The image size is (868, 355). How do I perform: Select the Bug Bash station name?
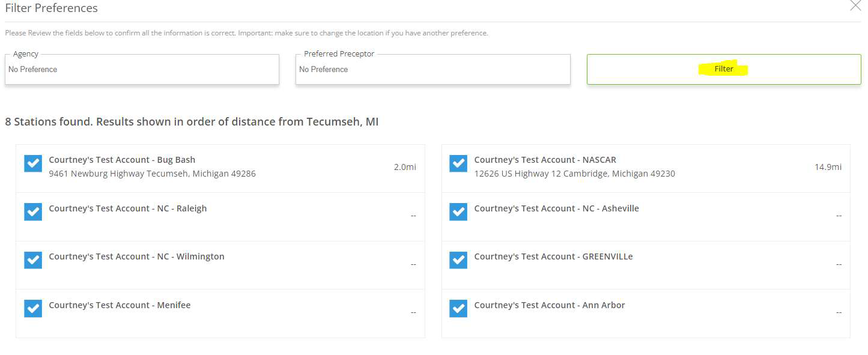[122, 160]
